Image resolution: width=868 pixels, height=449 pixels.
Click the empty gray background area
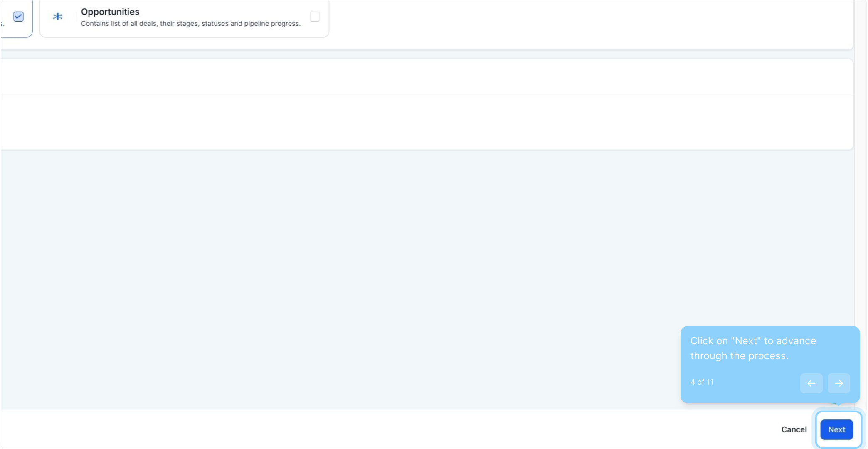tap(333, 270)
